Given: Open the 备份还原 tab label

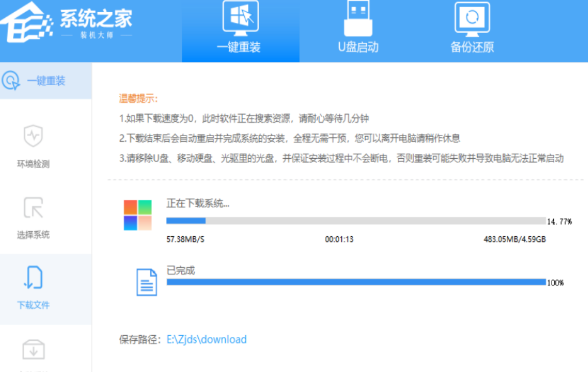Looking at the screenshot, I should click(472, 47).
